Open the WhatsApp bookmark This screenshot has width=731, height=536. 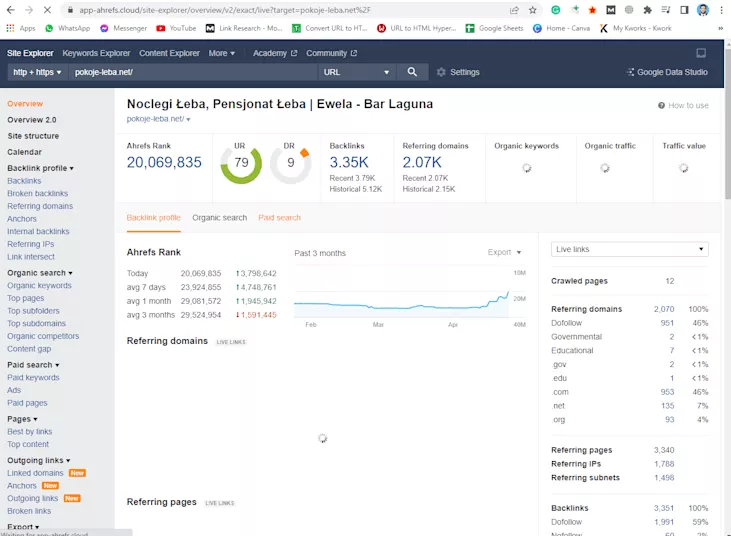coord(68,28)
